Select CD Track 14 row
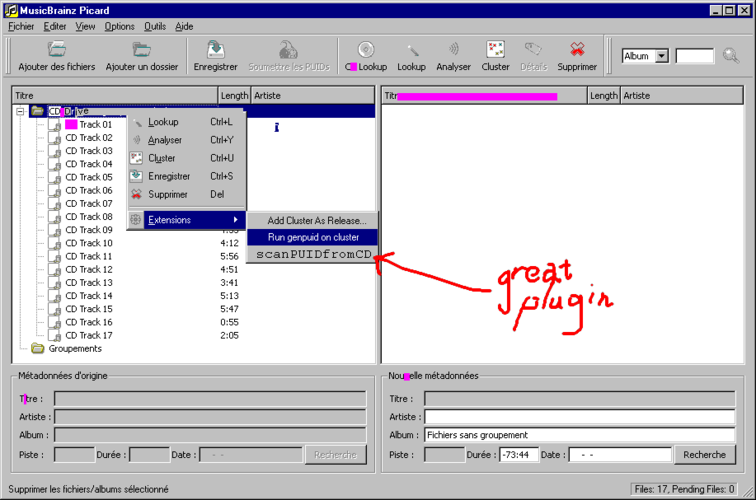756x500 pixels. (89, 296)
